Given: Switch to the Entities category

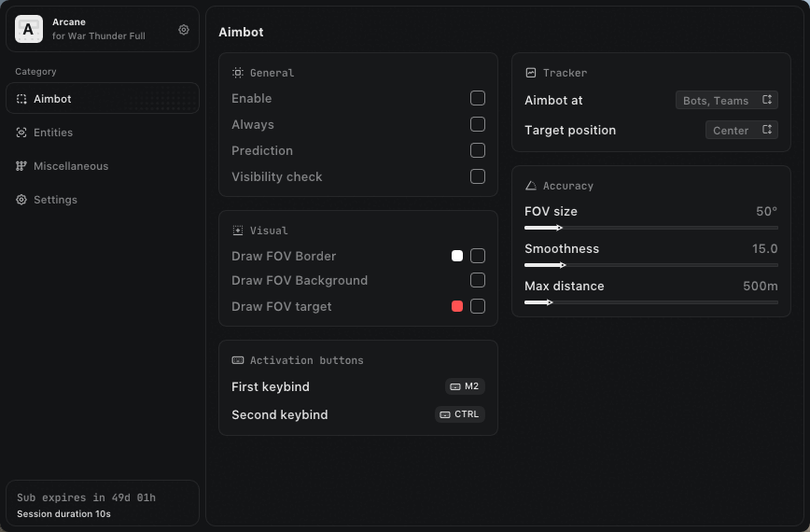Looking at the screenshot, I should (x=53, y=133).
